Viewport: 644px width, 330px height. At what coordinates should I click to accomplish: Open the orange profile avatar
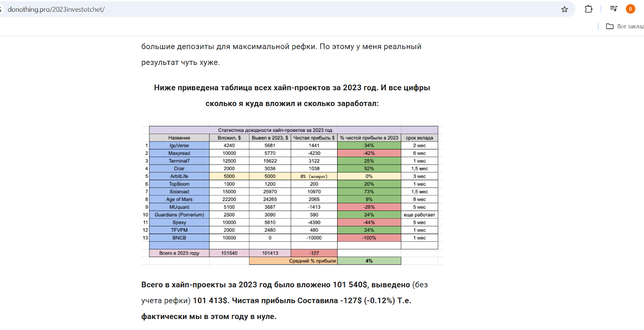tap(630, 9)
